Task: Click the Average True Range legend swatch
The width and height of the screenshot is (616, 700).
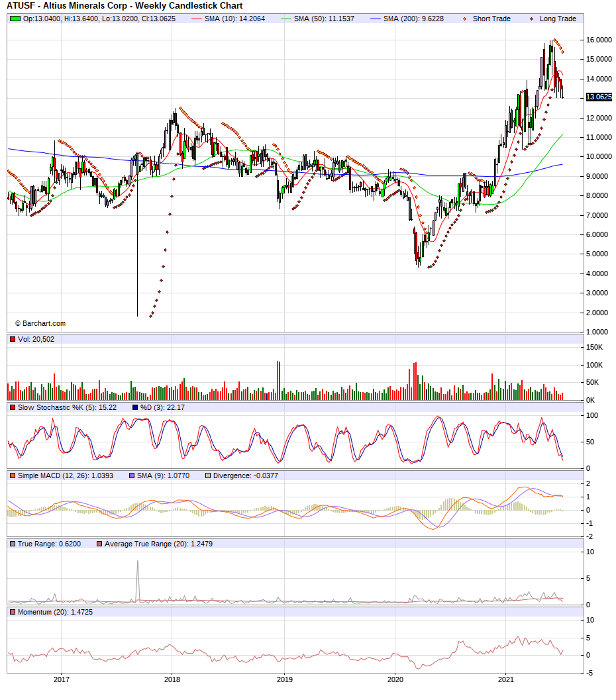Action: coord(99,544)
